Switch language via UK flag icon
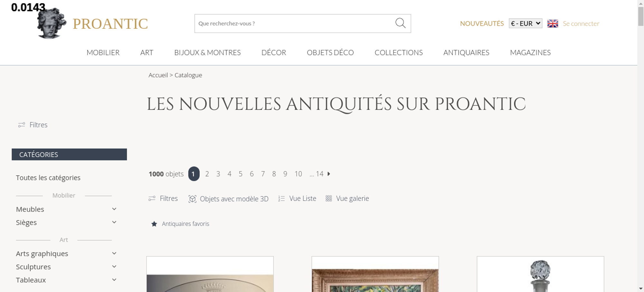 tap(553, 23)
